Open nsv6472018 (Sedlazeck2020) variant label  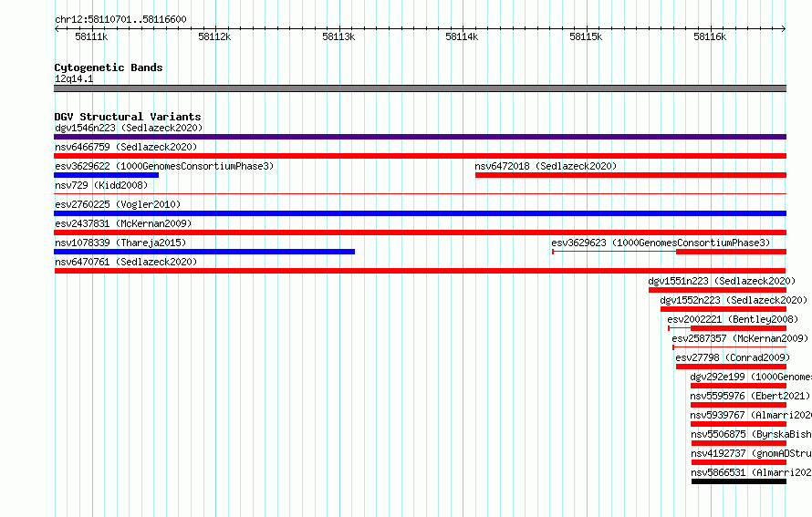coord(546,166)
